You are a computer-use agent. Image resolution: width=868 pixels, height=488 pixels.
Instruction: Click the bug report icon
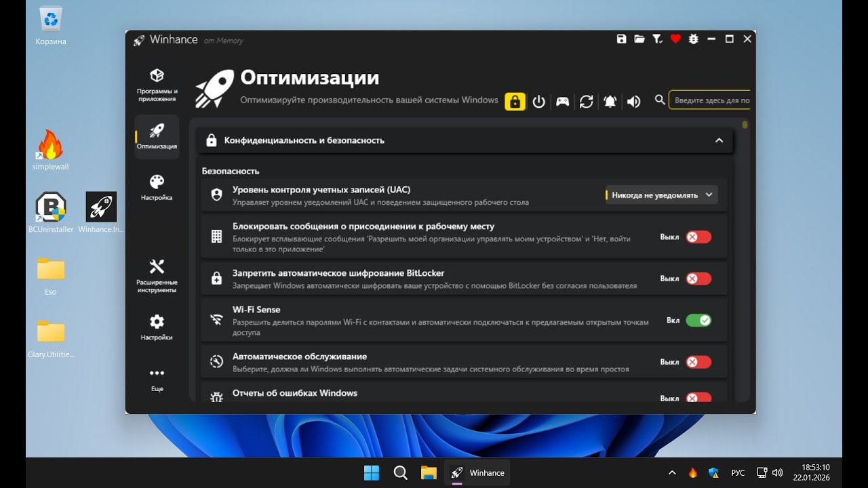coord(693,39)
